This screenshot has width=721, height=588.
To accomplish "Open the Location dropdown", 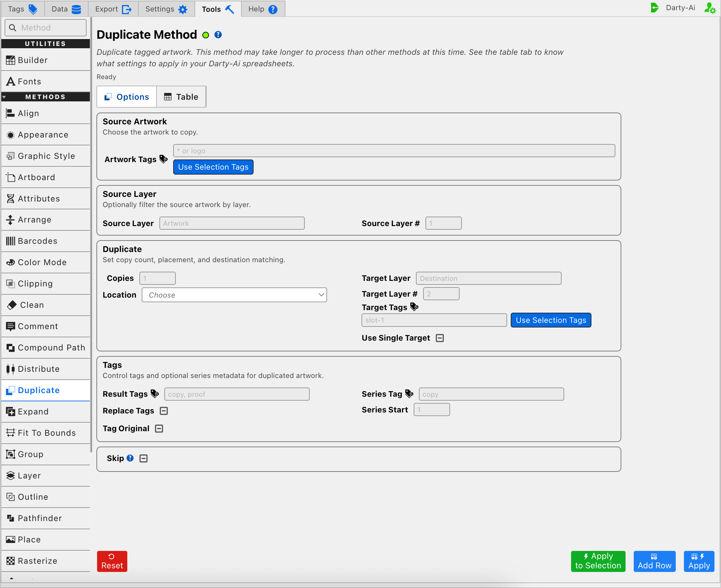I will coord(234,295).
